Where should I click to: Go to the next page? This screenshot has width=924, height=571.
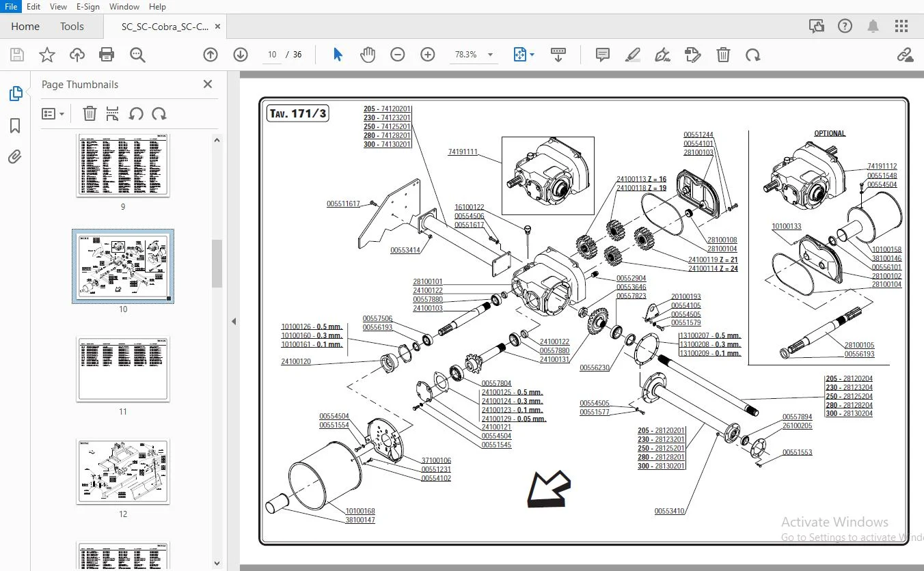click(241, 55)
